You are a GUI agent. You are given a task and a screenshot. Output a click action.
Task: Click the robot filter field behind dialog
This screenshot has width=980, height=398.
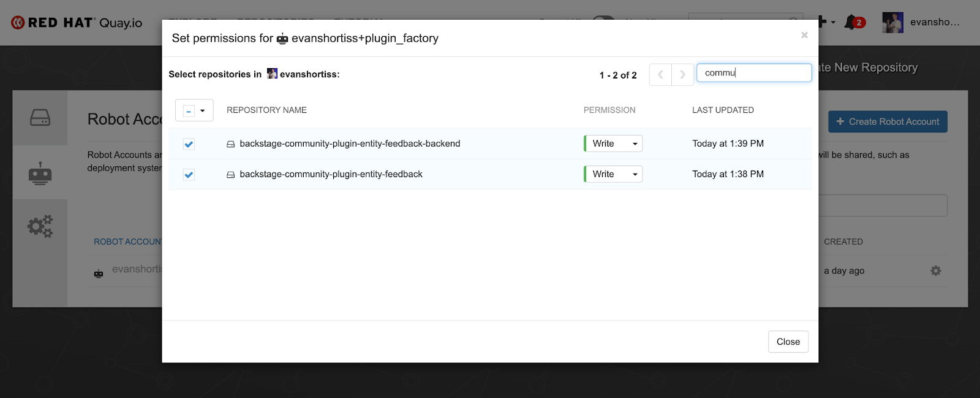[883, 205]
